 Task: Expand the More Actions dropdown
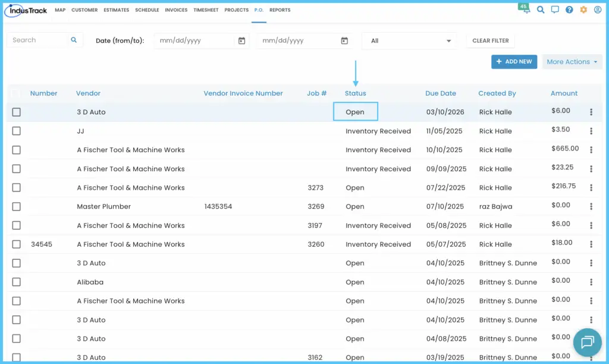click(x=572, y=62)
